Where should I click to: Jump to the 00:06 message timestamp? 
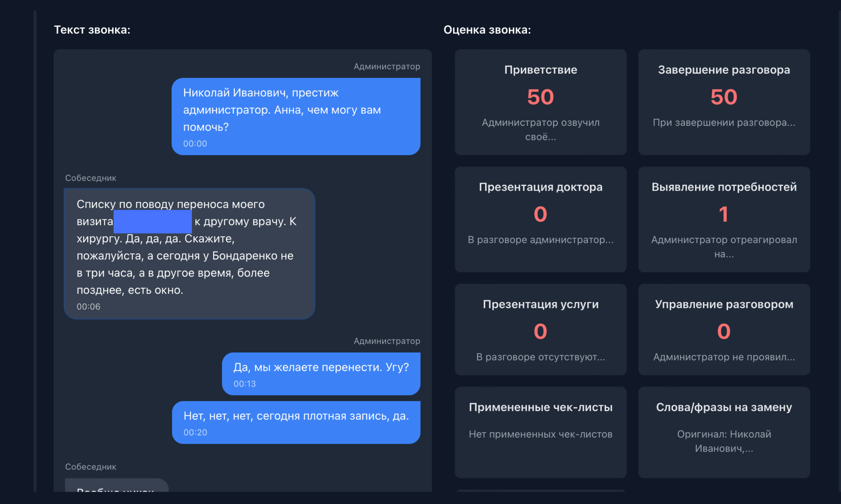click(x=88, y=307)
